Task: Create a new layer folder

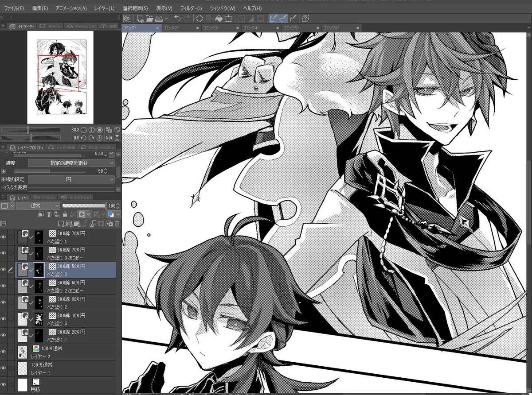Action: click(x=77, y=224)
